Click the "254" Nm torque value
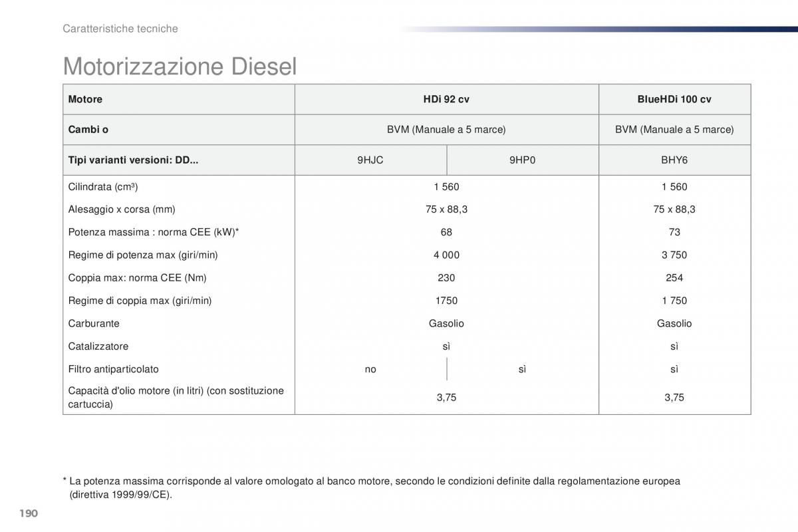798x532 pixels. point(674,278)
